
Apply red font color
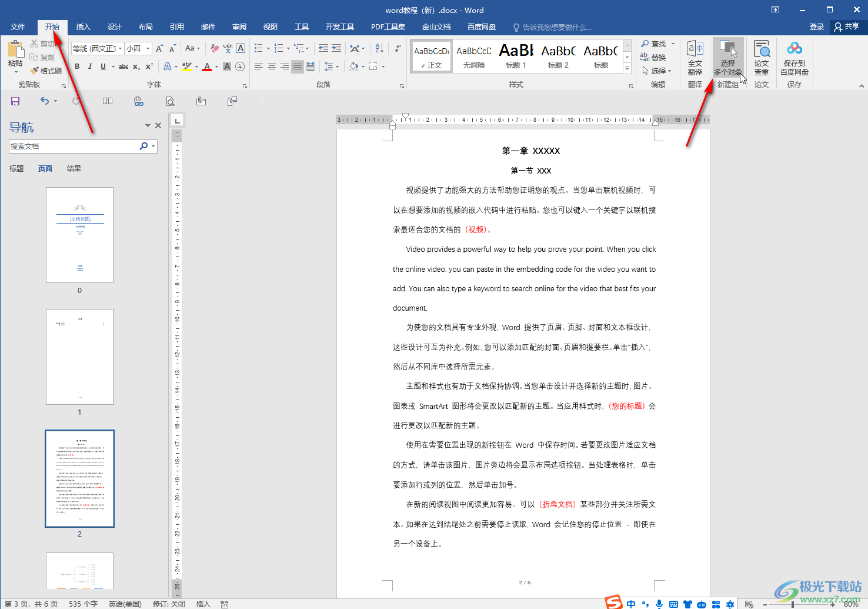(x=206, y=66)
